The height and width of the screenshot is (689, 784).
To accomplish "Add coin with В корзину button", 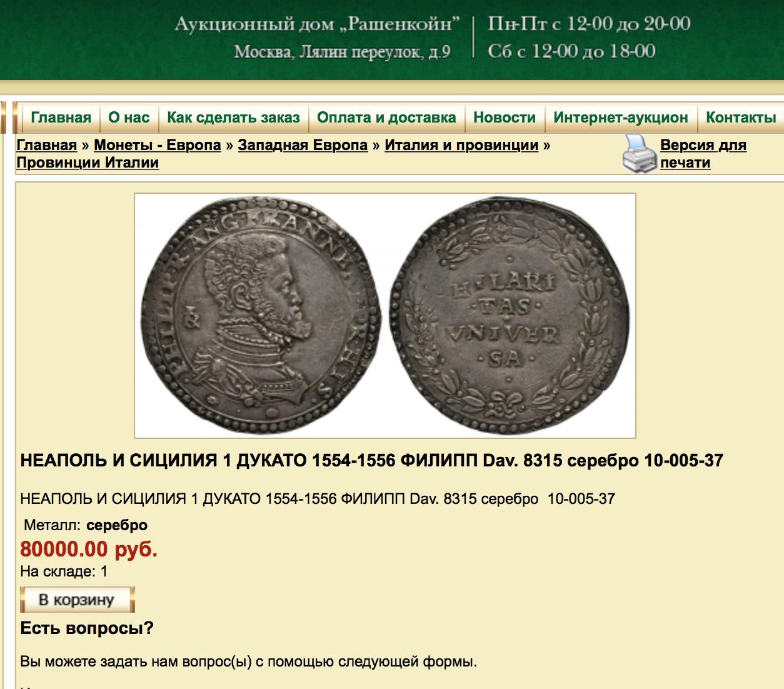I will point(78,600).
